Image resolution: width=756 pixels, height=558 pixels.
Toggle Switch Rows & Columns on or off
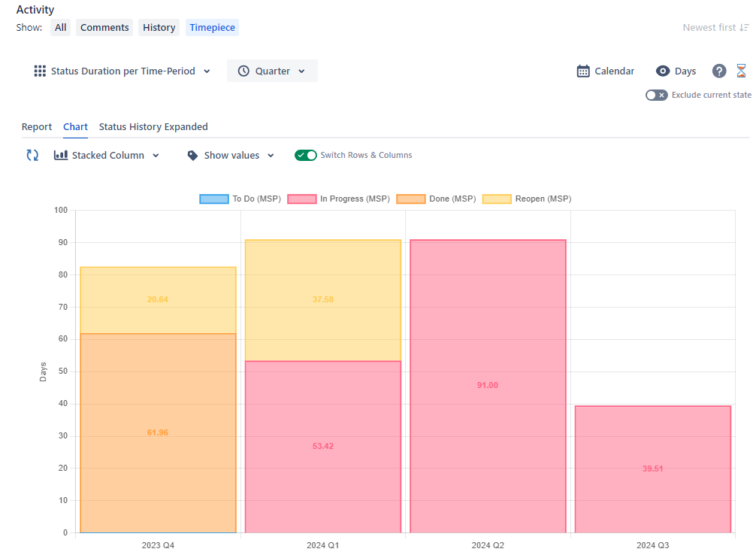point(306,155)
